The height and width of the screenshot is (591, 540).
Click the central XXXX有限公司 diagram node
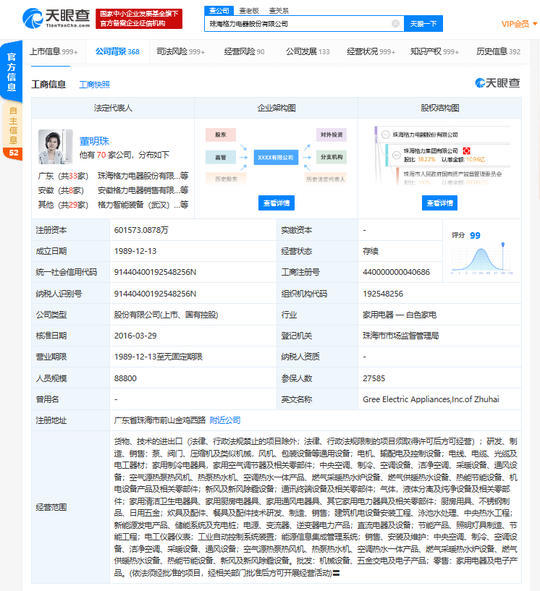pyautogui.click(x=276, y=157)
